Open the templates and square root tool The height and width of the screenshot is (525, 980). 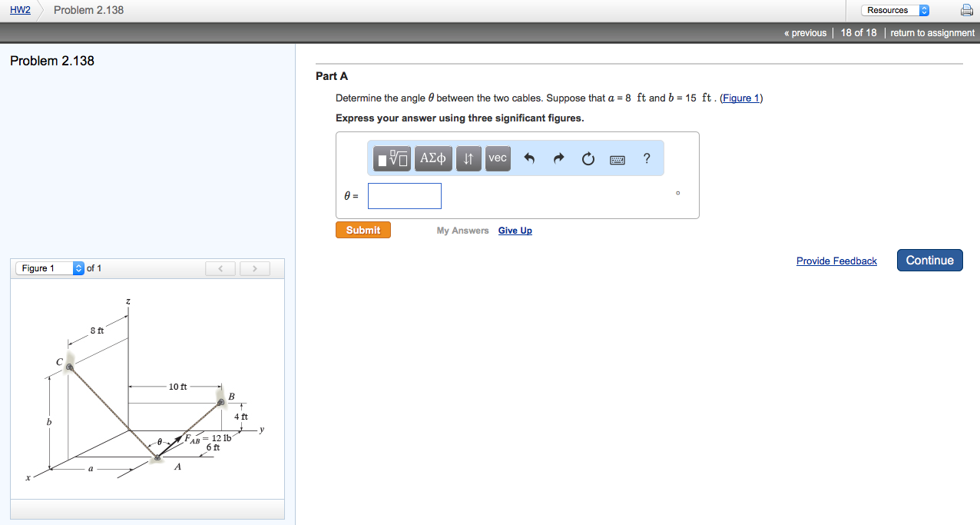click(x=392, y=158)
